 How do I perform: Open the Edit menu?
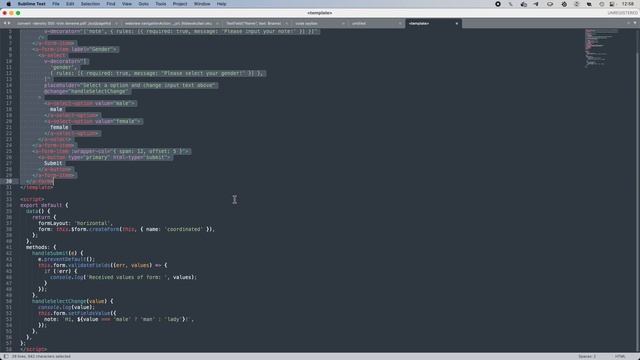click(x=70, y=4)
